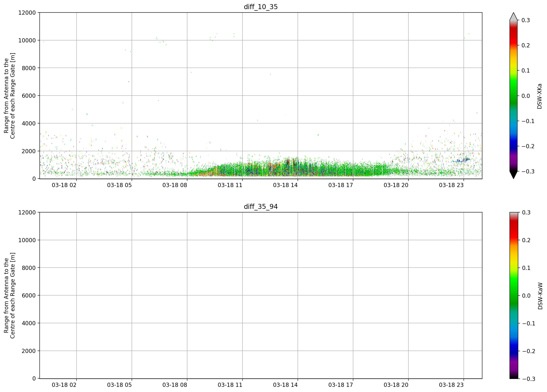Click the 0.2 tick on DSW-XKa colorbar
Image resolution: width=547 pixels, height=392 pixels.
click(526, 46)
